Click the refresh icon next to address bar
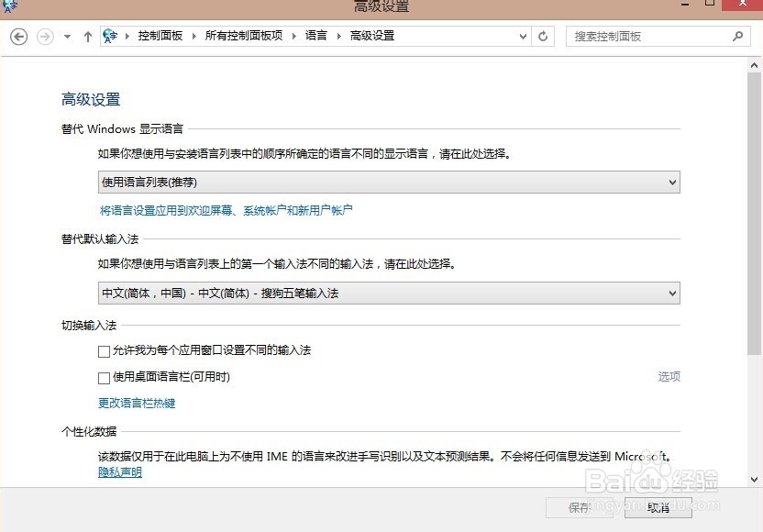This screenshot has height=532, width=763. [x=542, y=36]
